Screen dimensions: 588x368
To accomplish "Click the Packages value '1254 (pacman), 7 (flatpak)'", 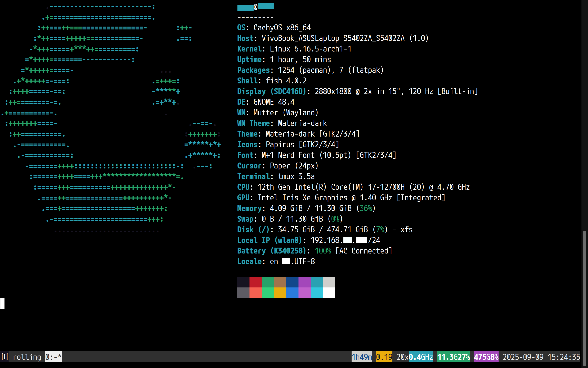I will [x=331, y=70].
